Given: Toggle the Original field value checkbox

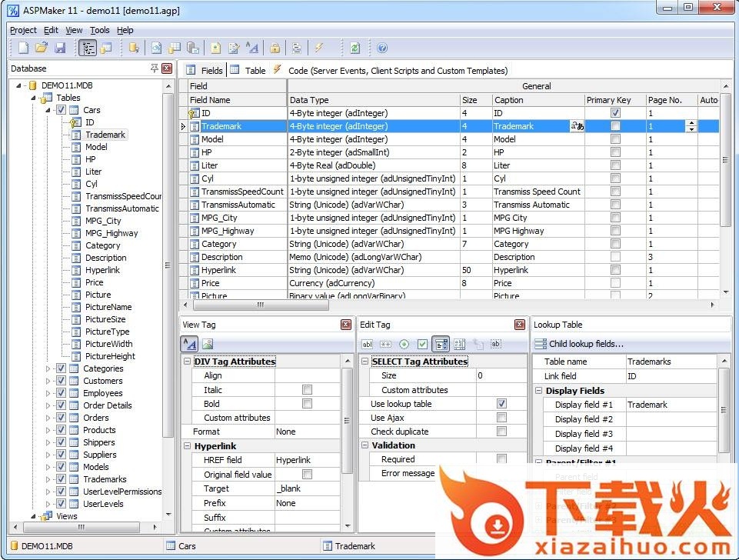Looking at the screenshot, I should pyautogui.click(x=307, y=474).
